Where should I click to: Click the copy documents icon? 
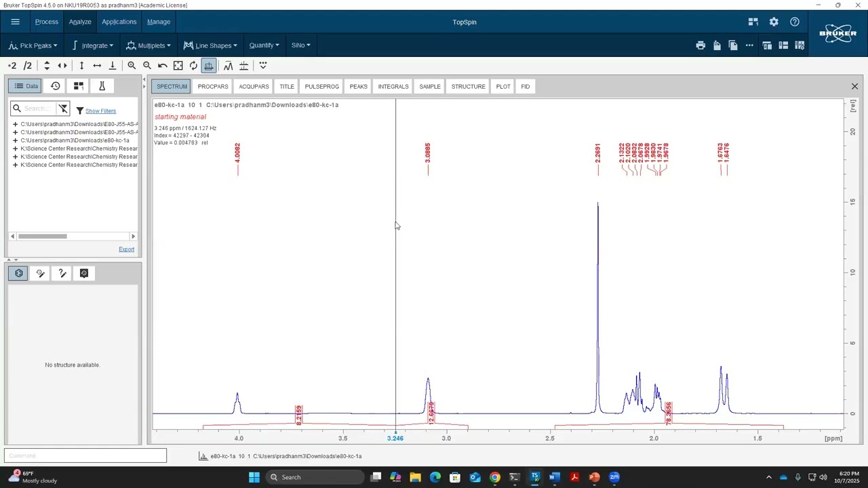733,45
